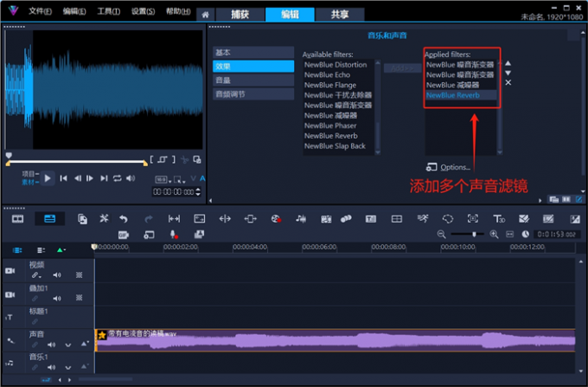Switch to the 捕获 tab
Image resolution: width=588 pixels, height=387 pixels.
pos(240,15)
